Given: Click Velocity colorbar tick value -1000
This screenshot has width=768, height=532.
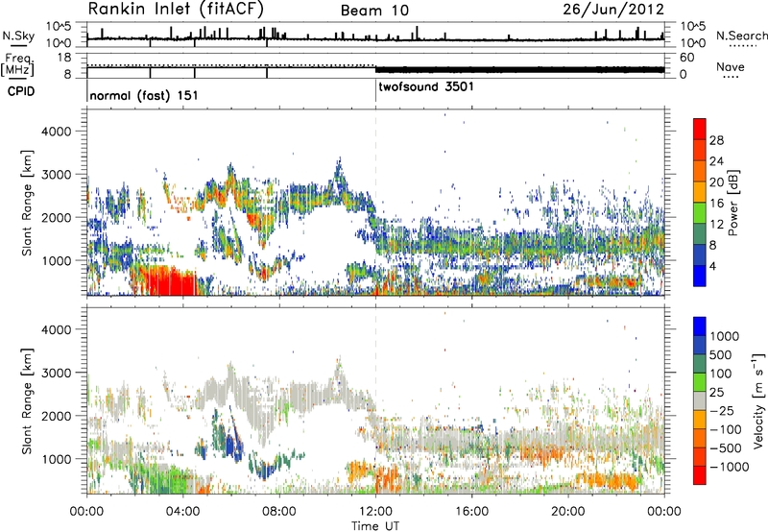Looking at the screenshot, I should [730, 467].
